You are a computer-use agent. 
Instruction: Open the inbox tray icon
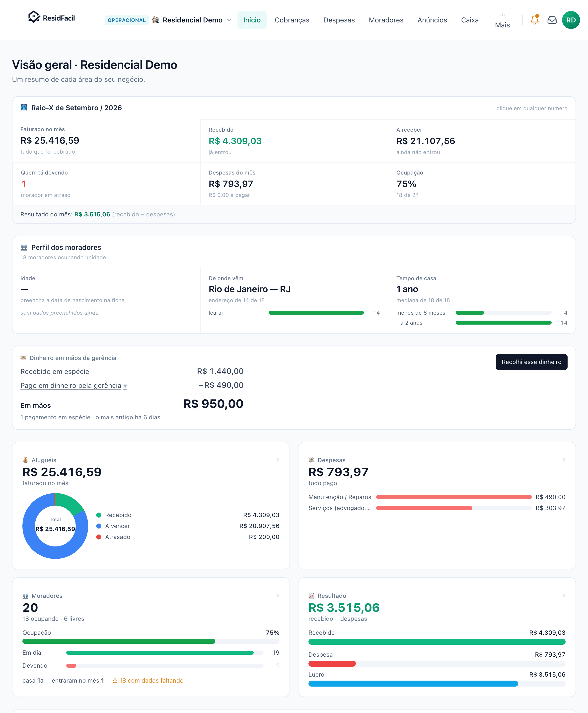(x=552, y=20)
